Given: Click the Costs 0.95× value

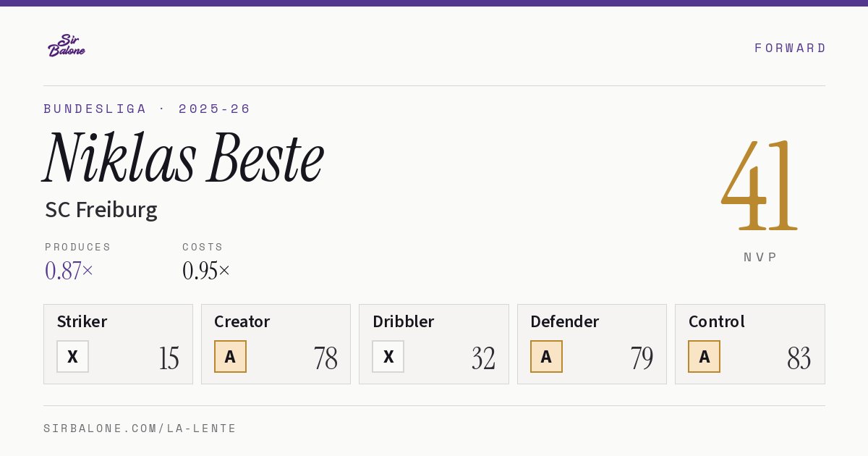Looking at the screenshot, I should (x=206, y=271).
